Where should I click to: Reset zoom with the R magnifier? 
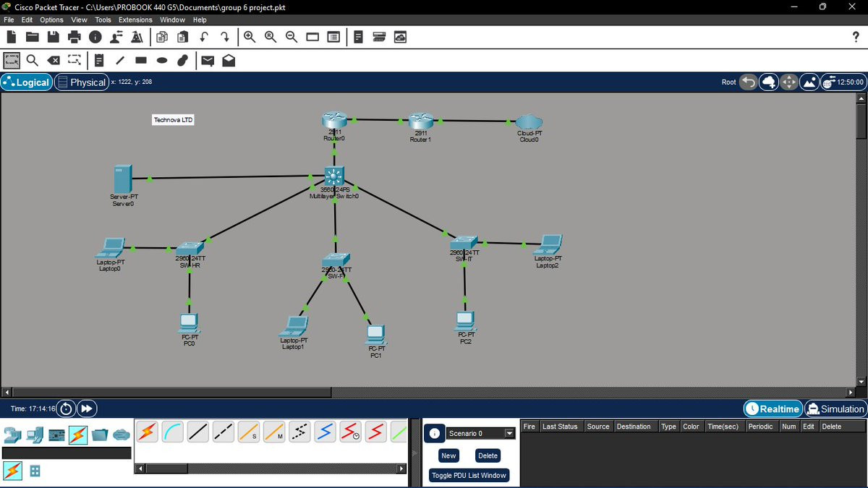click(270, 37)
